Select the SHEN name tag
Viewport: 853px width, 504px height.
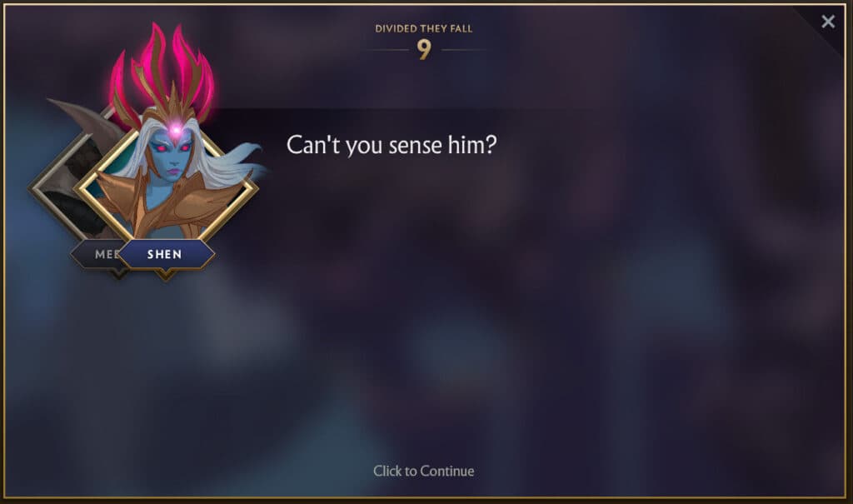click(166, 254)
